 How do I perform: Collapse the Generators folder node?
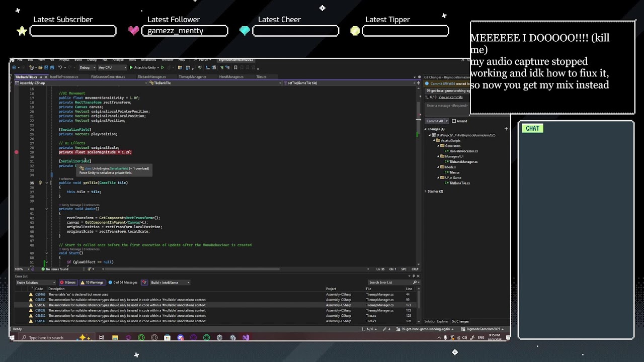(x=438, y=146)
